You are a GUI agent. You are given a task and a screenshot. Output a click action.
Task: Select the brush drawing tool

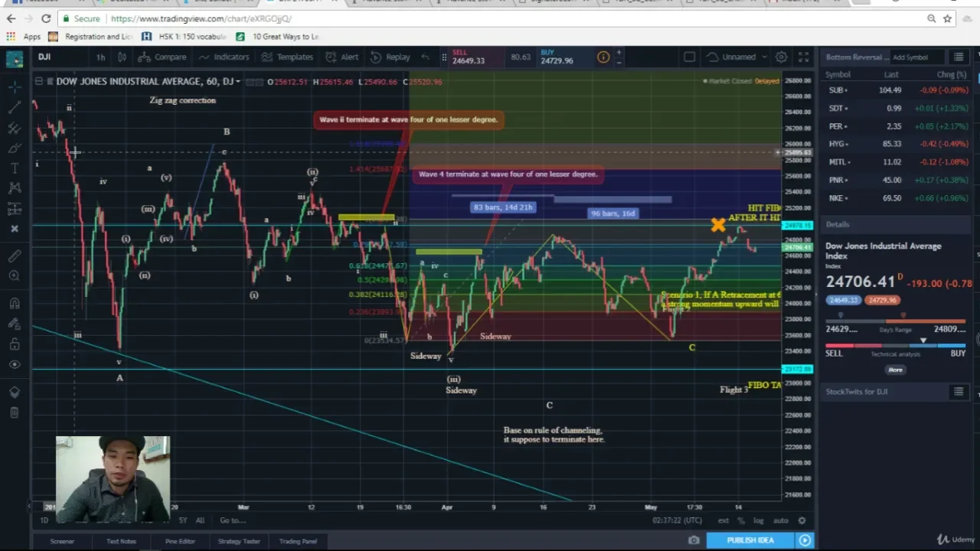click(x=15, y=148)
